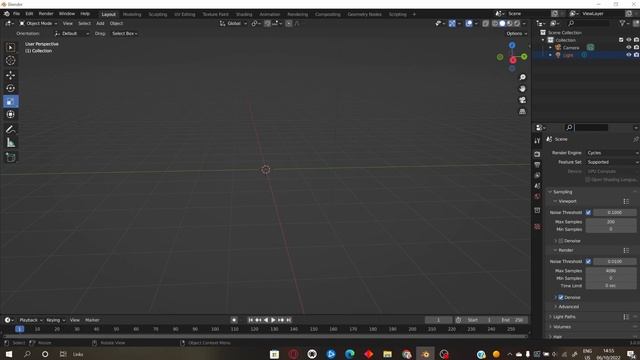Image resolution: width=640 pixels, height=360 pixels.
Task: Switch perspective/orthographic with the grid icon
Action: [522, 111]
